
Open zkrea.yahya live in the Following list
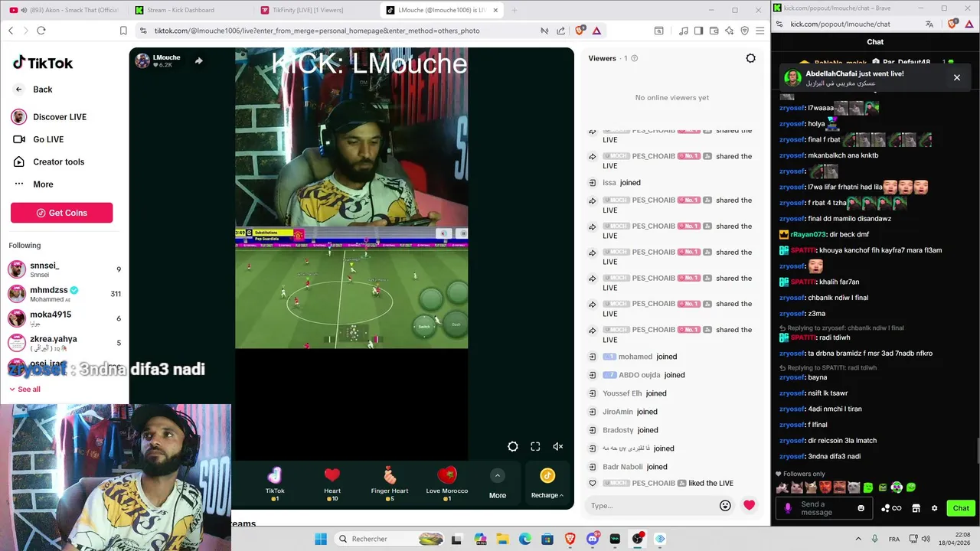64,343
